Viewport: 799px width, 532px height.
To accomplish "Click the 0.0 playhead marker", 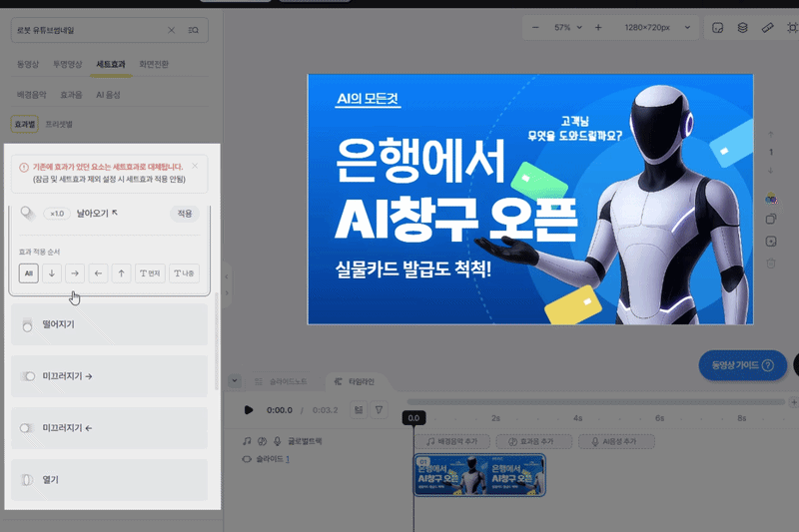I will pos(413,418).
